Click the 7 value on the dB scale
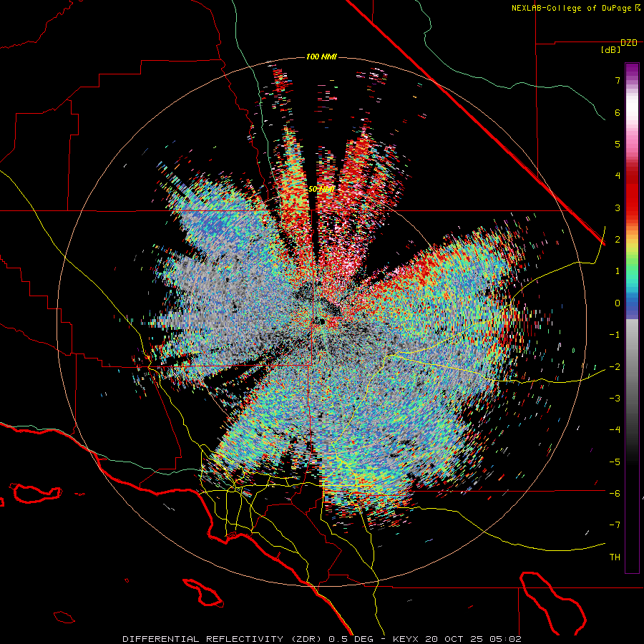The width and height of the screenshot is (644, 644). coord(618,80)
